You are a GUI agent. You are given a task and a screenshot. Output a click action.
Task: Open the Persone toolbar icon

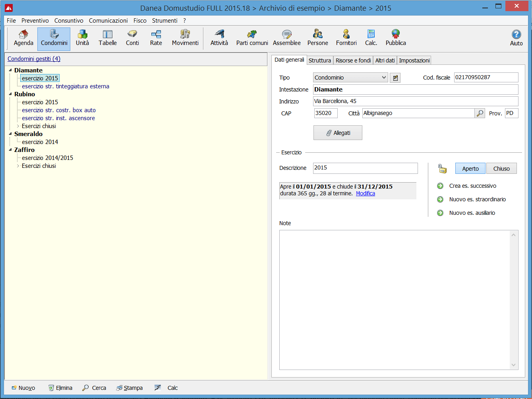317,39
